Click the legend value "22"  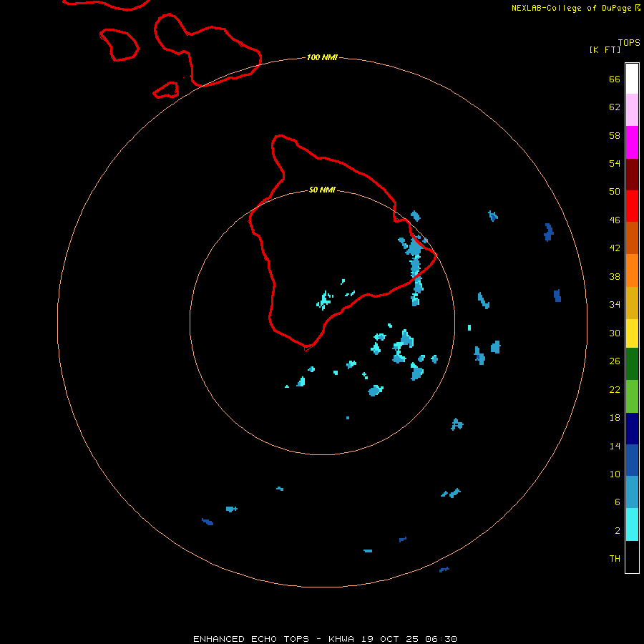point(615,390)
